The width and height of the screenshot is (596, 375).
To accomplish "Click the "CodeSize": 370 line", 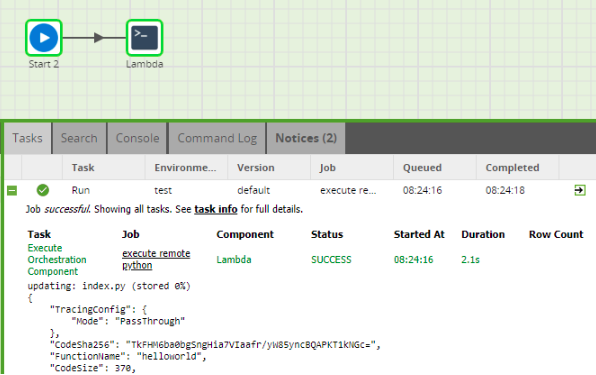I will pyautogui.click(x=93, y=368).
